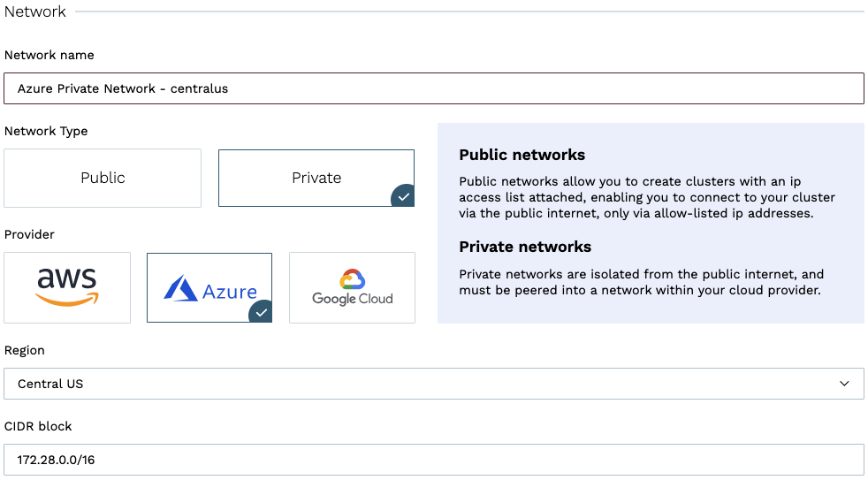Select the AWS provider logo
868x480 pixels.
click(x=67, y=287)
